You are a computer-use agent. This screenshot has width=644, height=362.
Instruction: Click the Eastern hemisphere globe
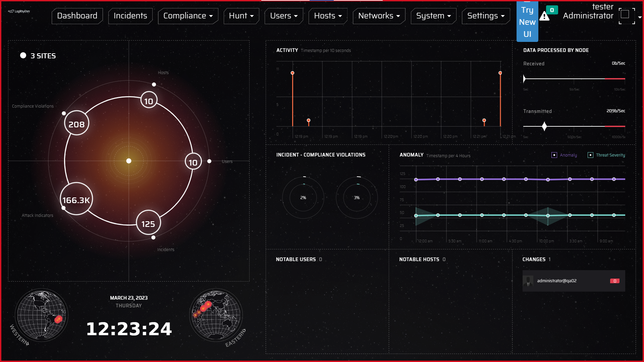pos(216,315)
